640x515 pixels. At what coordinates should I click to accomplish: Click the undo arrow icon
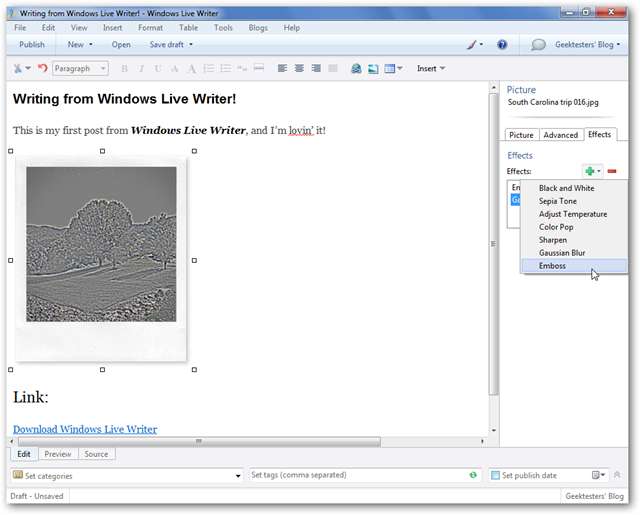tap(42, 69)
